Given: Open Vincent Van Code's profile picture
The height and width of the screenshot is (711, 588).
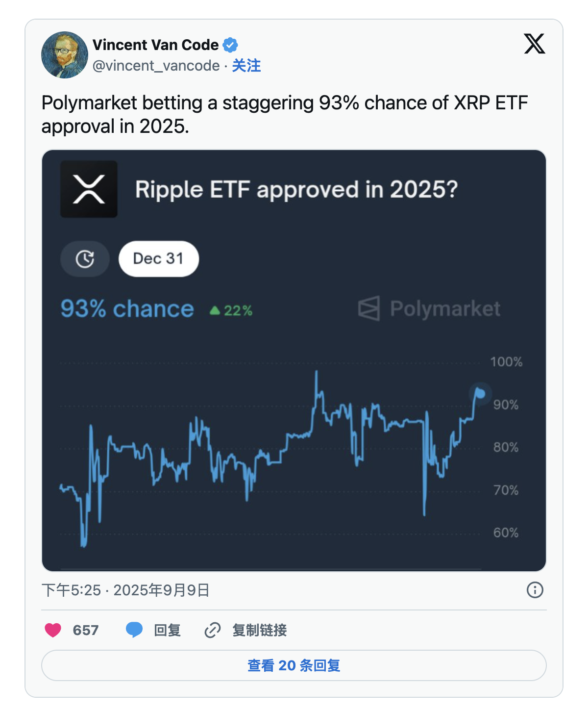Looking at the screenshot, I should tap(65, 55).
